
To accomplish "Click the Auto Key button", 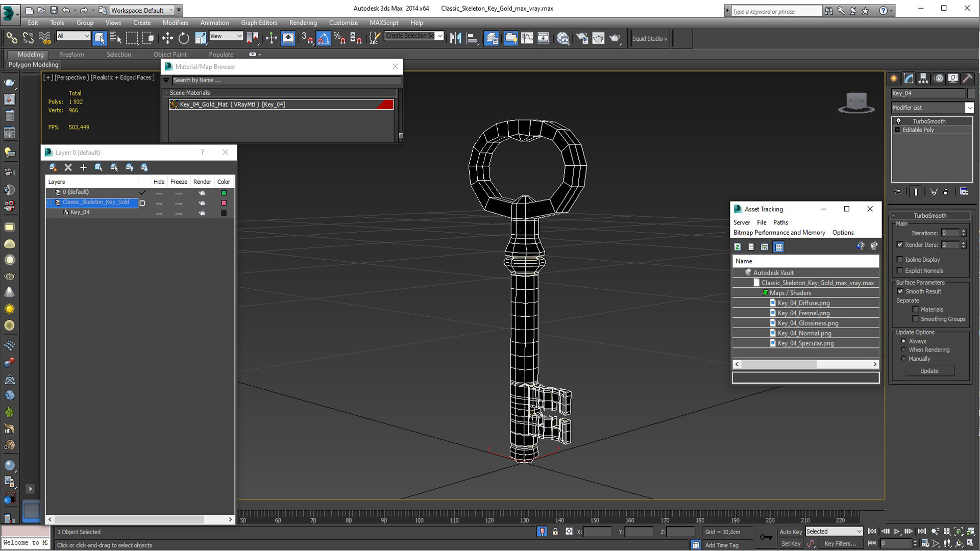I will click(790, 532).
